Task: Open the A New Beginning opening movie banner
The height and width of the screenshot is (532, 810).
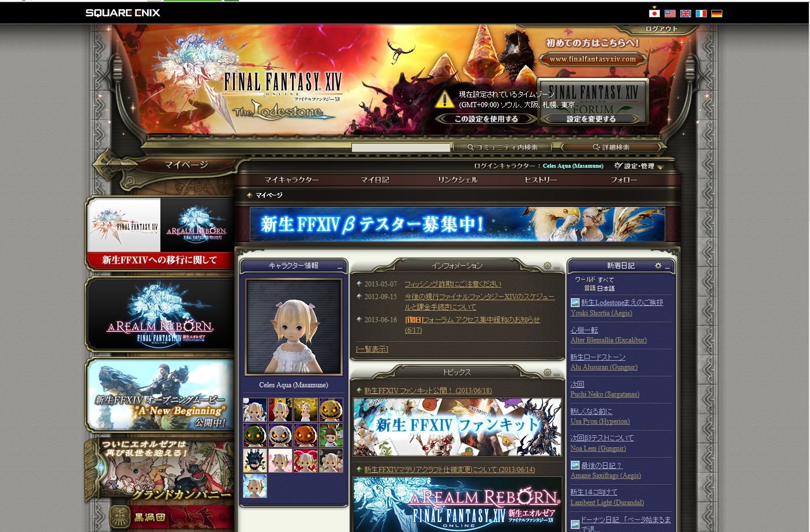Action: click(x=160, y=395)
